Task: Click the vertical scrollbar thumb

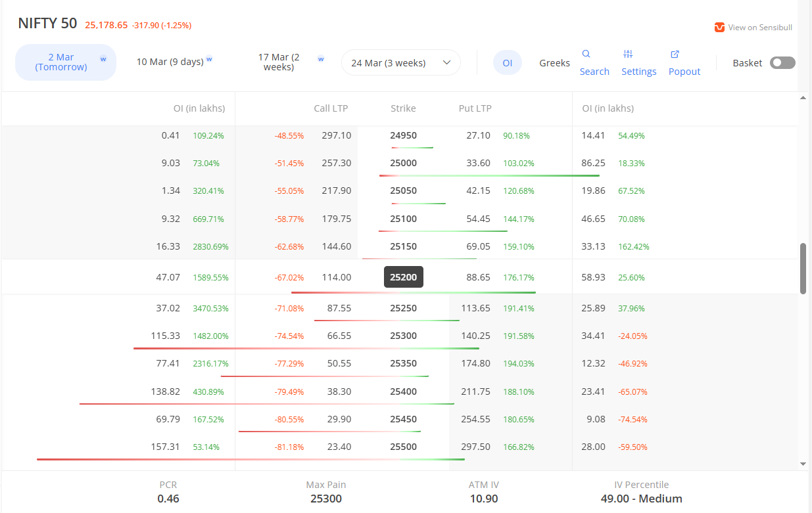Action: (803, 268)
